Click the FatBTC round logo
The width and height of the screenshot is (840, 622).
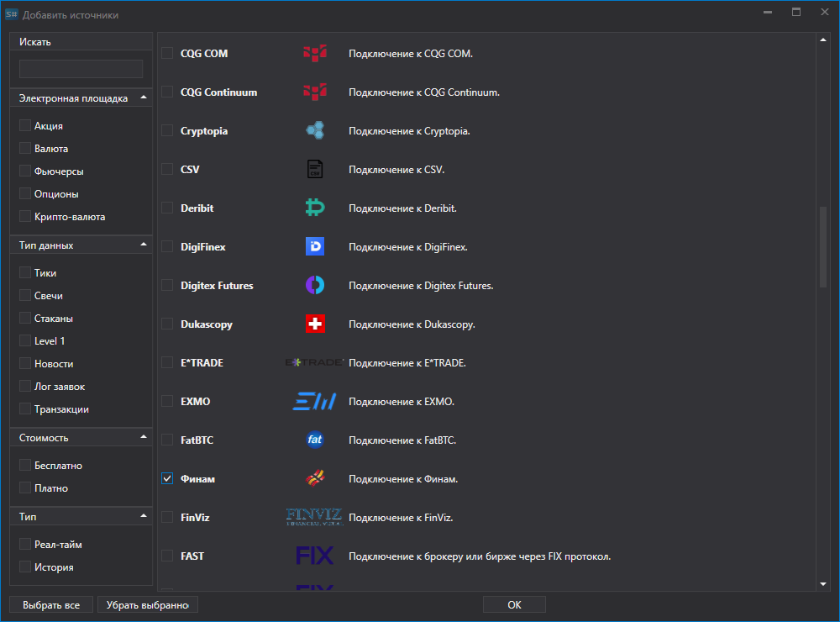pyautogui.click(x=315, y=440)
